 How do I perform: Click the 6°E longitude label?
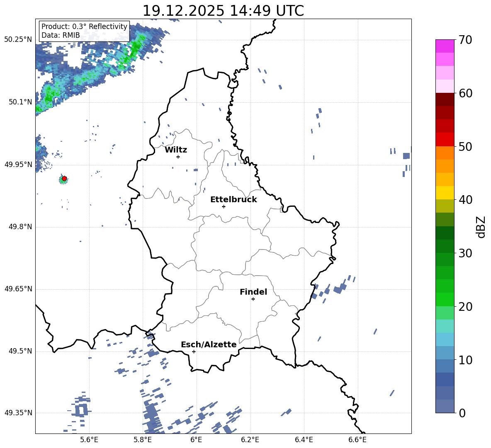click(196, 440)
